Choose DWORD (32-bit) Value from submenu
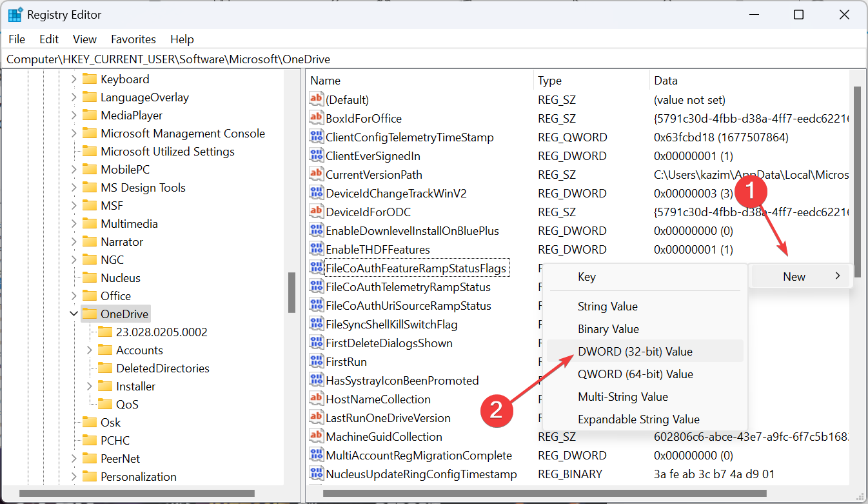The width and height of the screenshot is (868, 504). pyautogui.click(x=645, y=352)
